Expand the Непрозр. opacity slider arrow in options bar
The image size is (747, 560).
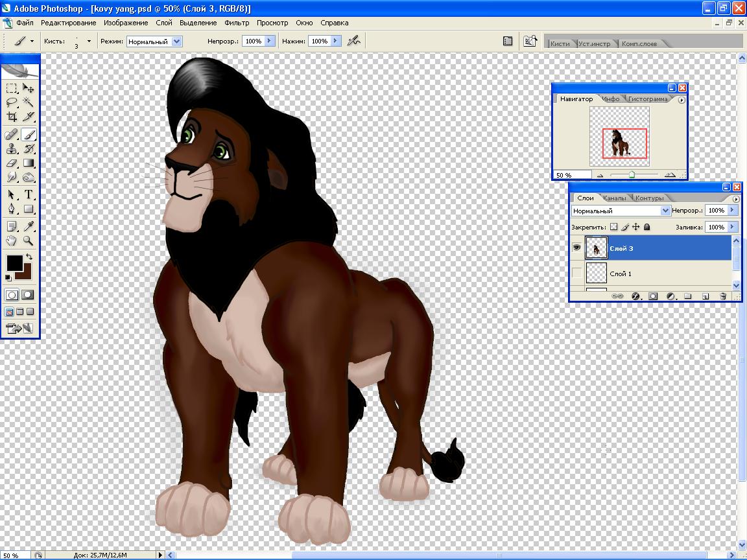[270, 41]
